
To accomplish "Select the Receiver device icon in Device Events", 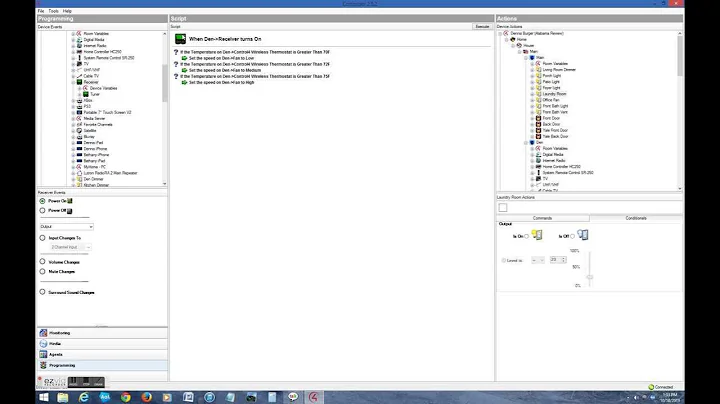I will (x=79, y=82).
